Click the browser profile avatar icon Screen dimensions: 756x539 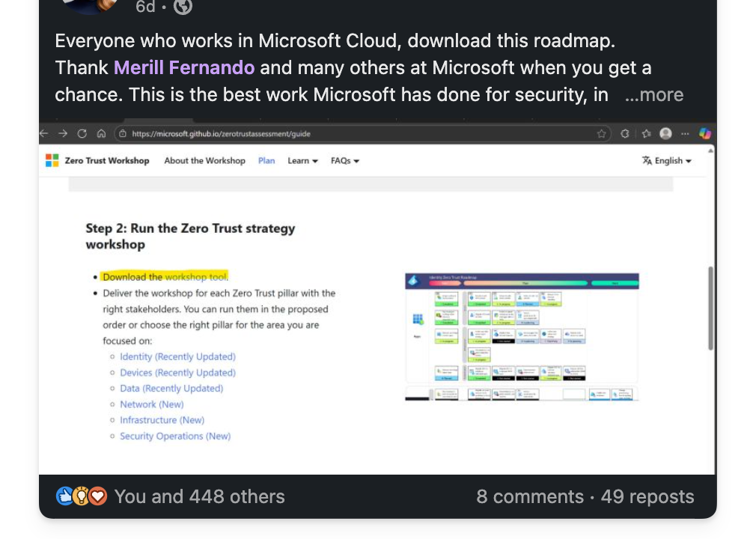tap(666, 133)
